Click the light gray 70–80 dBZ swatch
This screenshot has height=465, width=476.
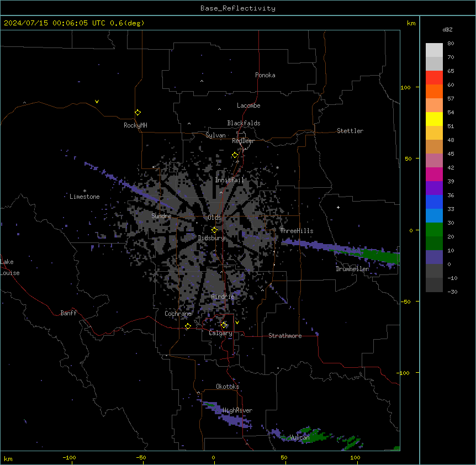click(434, 50)
